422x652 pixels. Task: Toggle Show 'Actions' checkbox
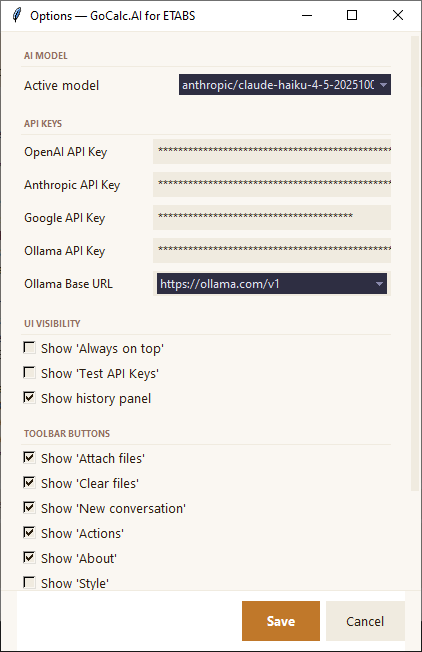[30, 533]
